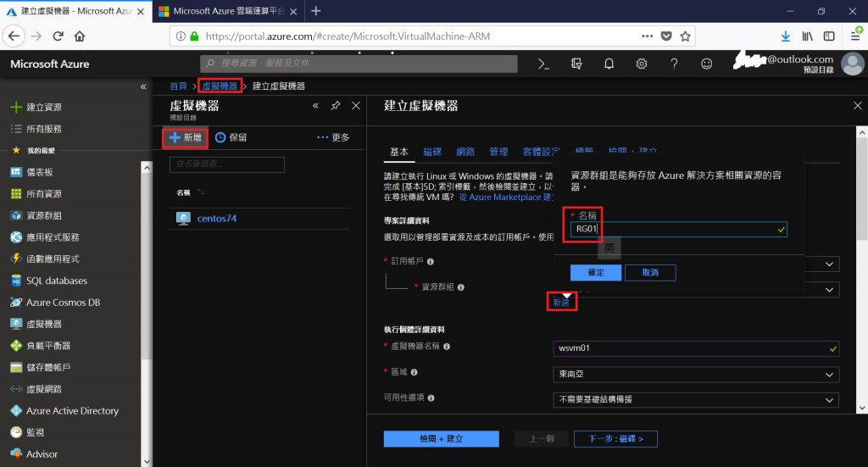Select the 基本 tab
868x467 pixels.
[399, 152]
